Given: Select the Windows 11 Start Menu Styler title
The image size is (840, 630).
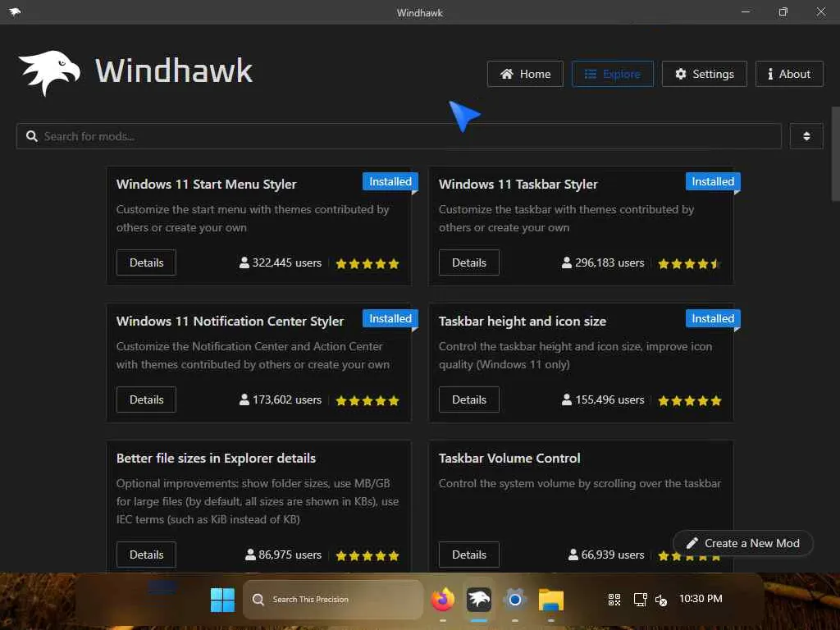Looking at the screenshot, I should 206,185.
